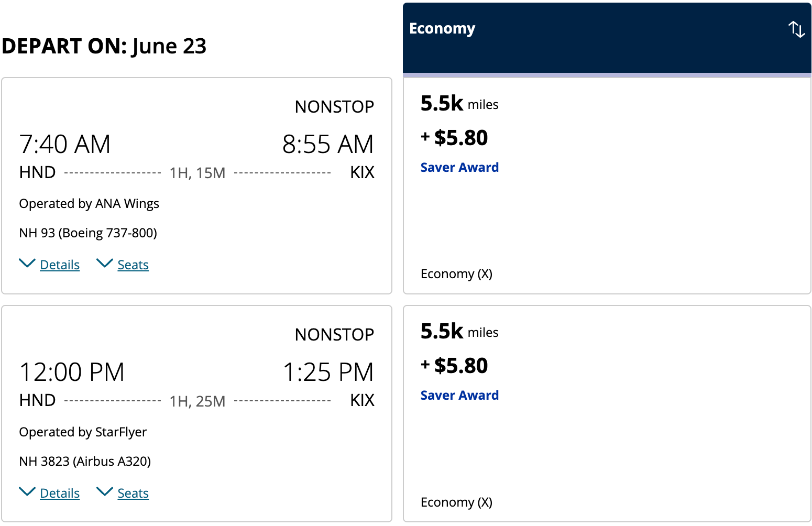
Task: Click the $5.80 fee on the 7:40 AM fare
Action: tap(460, 138)
